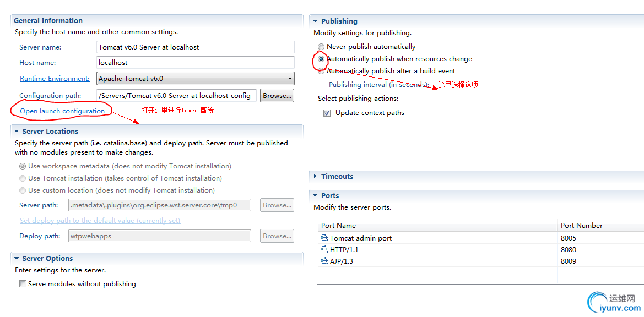Click the General Information section header
The height and width of the screenshot is (317, 644).
[x=48, y=20]
